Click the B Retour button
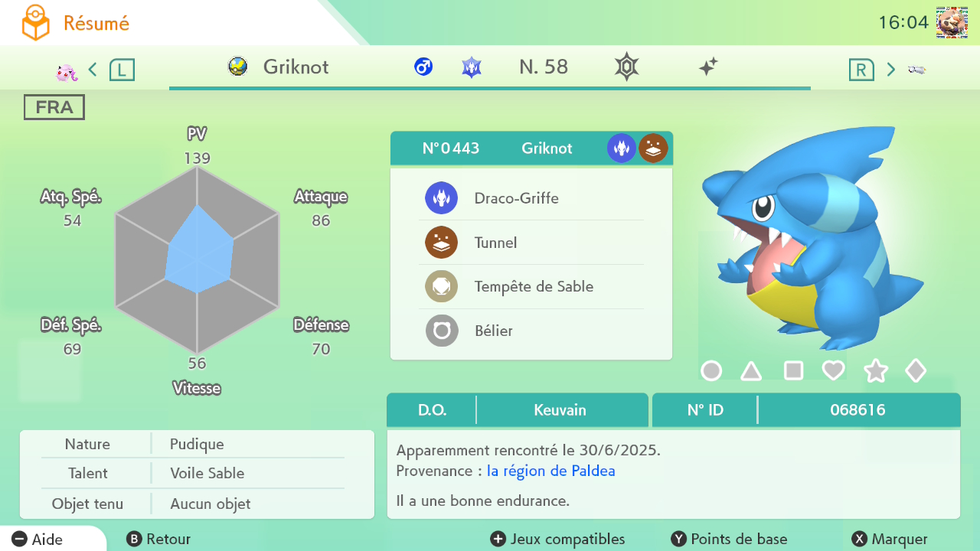The height and width of the screenshot is (551, 980). pyautogui.click(x=158, y=539)
